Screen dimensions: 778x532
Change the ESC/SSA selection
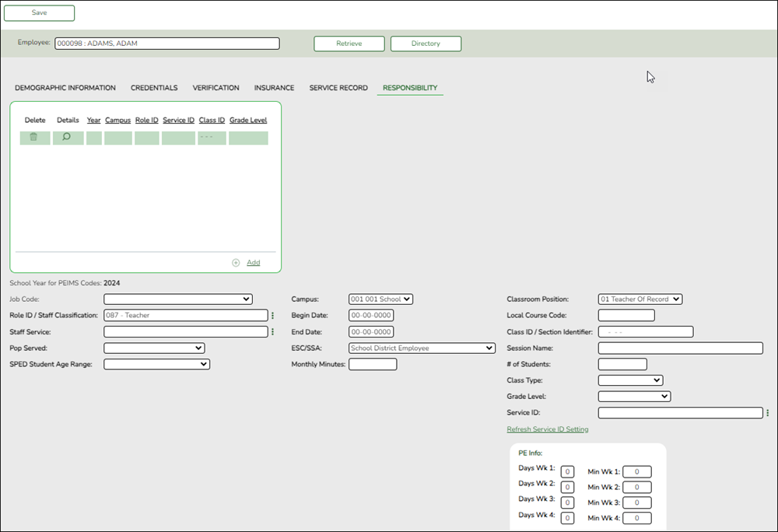pos(422,348)
